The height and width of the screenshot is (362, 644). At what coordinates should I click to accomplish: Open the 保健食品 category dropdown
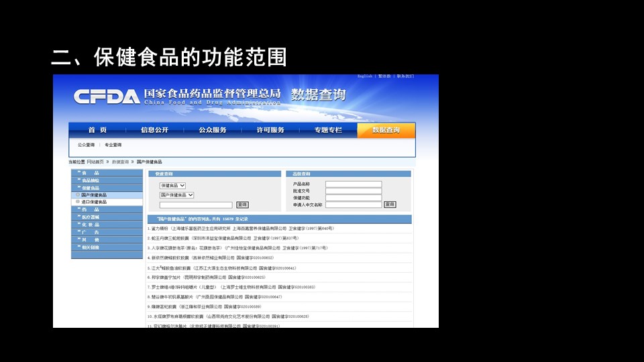point(172,186)
